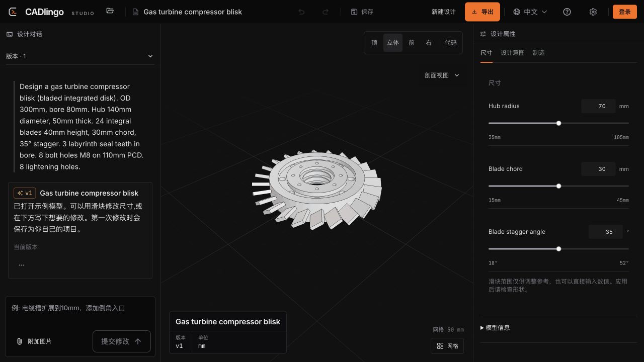Edit the Blade stagger angle value field

pyautogui.click(x=606, y=232)
